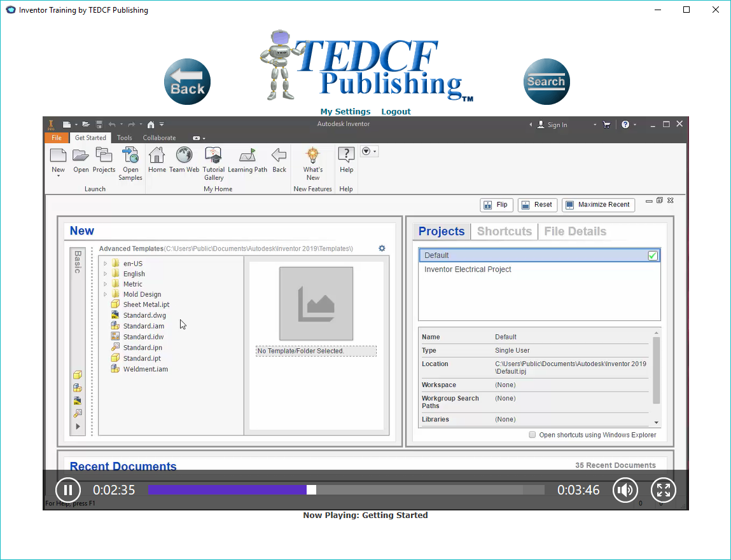Mute the video volume
The width and height of the screenshot is (731, 560).
(625, 490)
